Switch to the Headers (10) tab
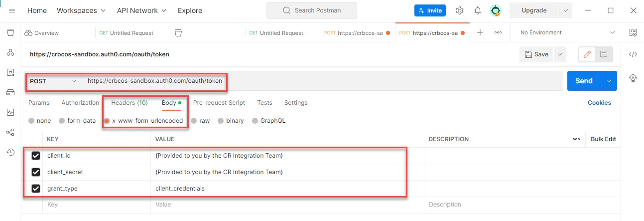This screenshot has height=221, width=644. [x=129, y=103]
